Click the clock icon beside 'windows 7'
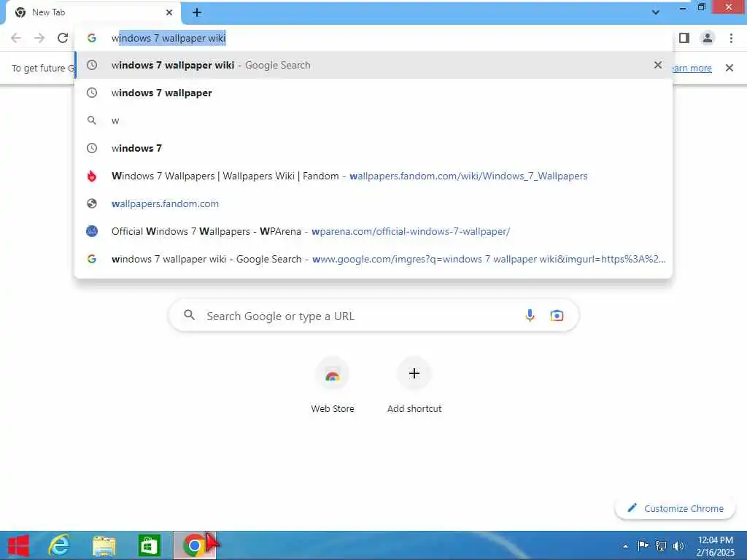The height and width of the screenshot is (560, 747). (x=92, y=148)
